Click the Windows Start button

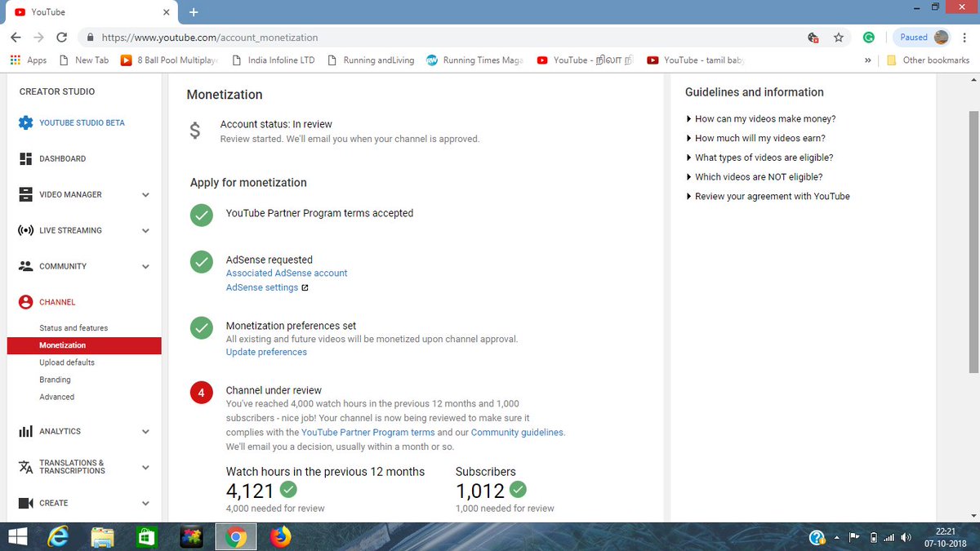point(17,536)
